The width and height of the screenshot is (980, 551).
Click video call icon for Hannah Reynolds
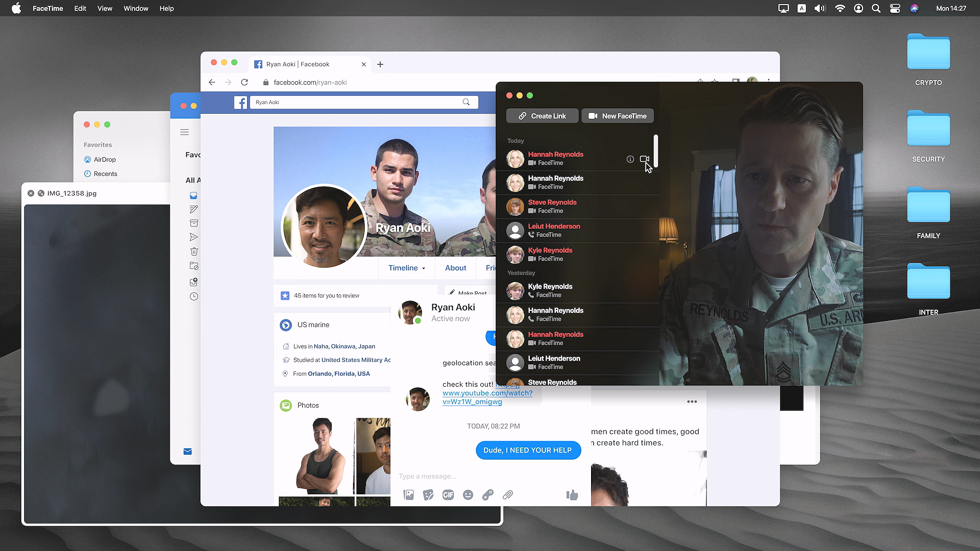tap(644, 159)
